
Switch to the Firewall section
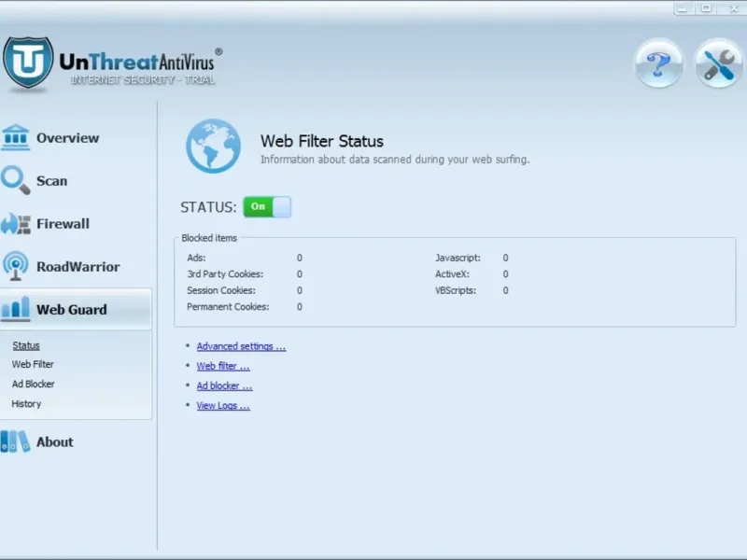63,224
